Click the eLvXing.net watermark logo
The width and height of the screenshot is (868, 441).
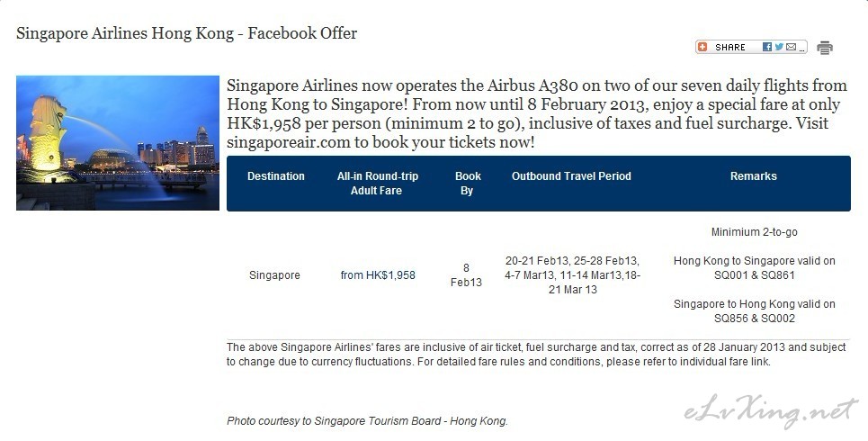tap(771, 411)
